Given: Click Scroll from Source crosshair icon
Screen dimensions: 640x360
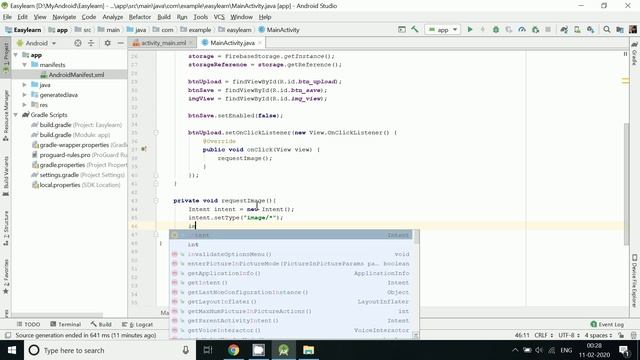Looking at the screenshot, I should coord(78,43).
